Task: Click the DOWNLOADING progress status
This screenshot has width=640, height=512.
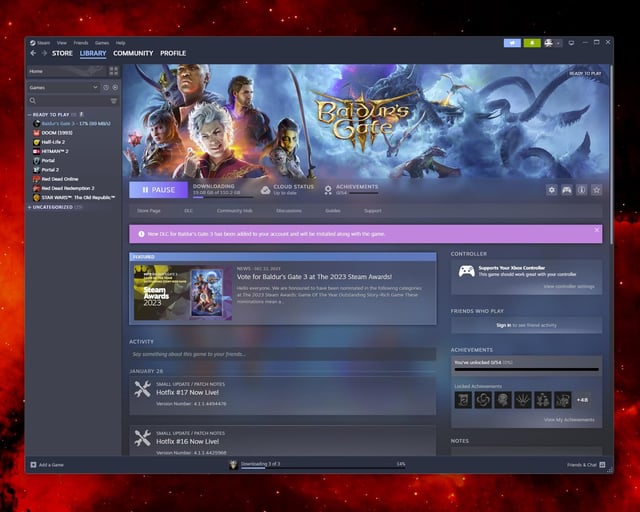Action: (x=222, y=190)
